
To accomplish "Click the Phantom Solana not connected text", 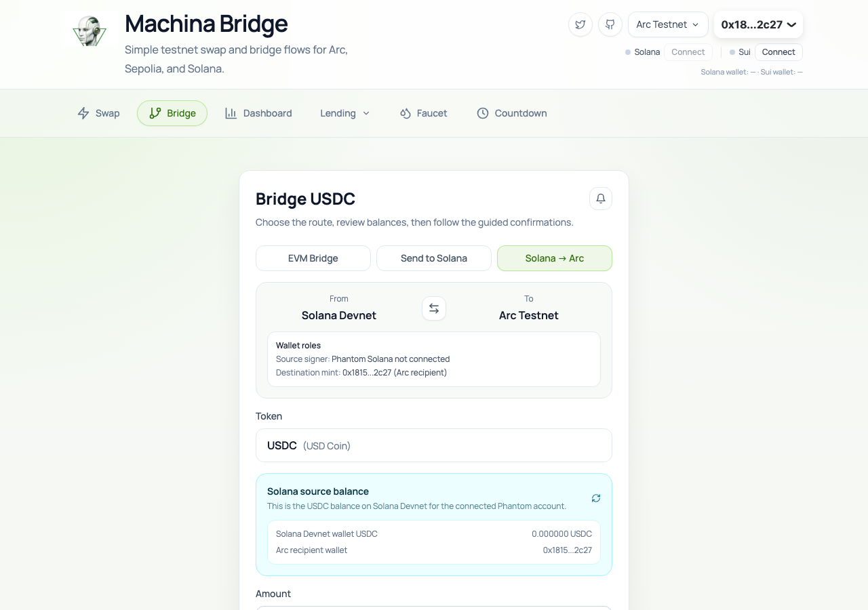I will [391, 359].
